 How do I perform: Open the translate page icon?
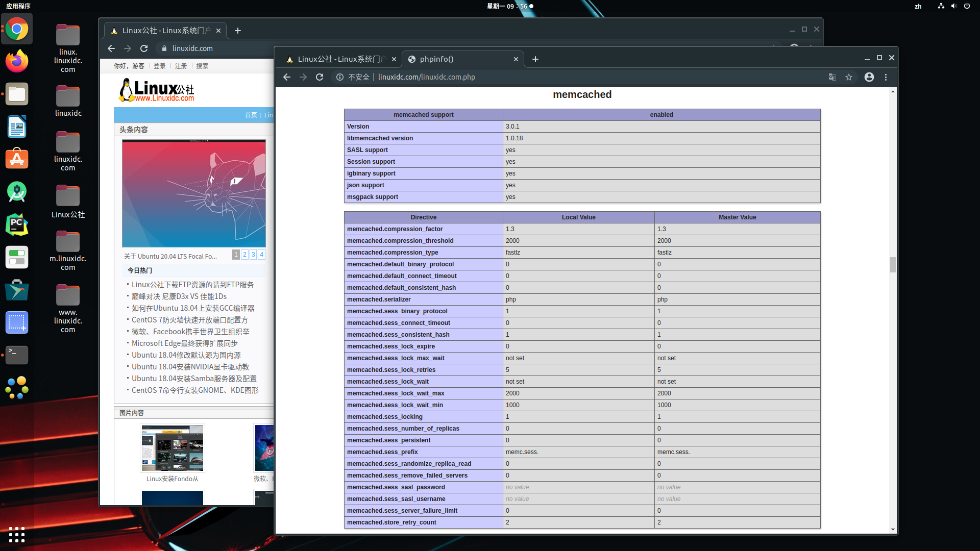click(x=832, y=77)
